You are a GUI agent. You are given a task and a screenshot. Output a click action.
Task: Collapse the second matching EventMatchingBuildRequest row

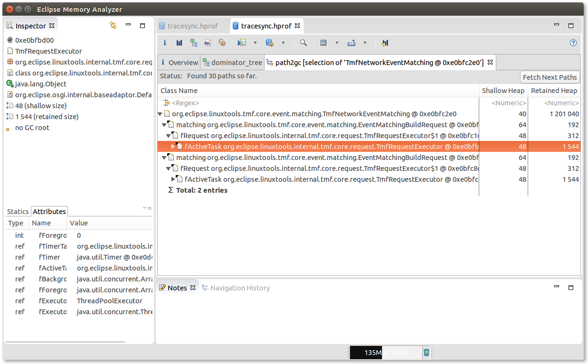[164, 158]
